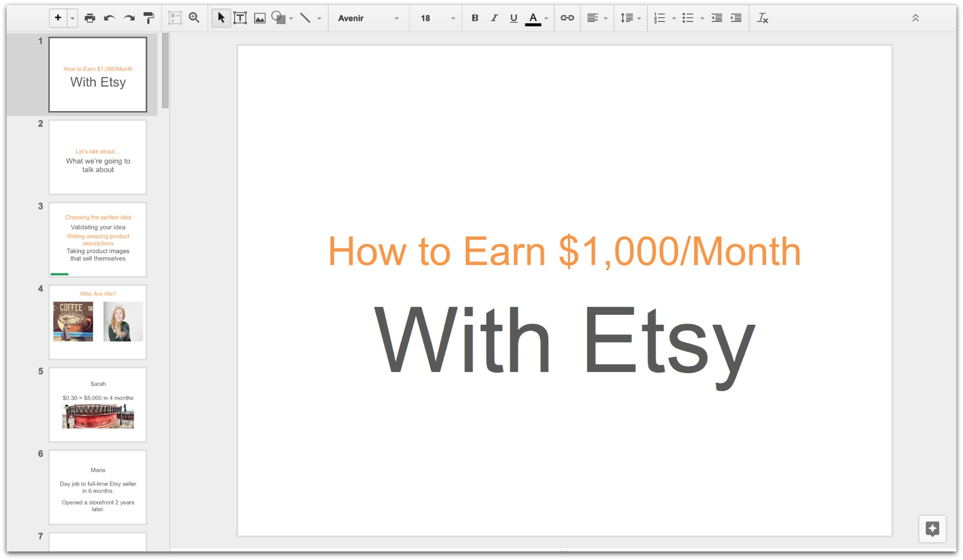963x560 pixels.
Task: Choose the select cursor tool
Action: 221,18
